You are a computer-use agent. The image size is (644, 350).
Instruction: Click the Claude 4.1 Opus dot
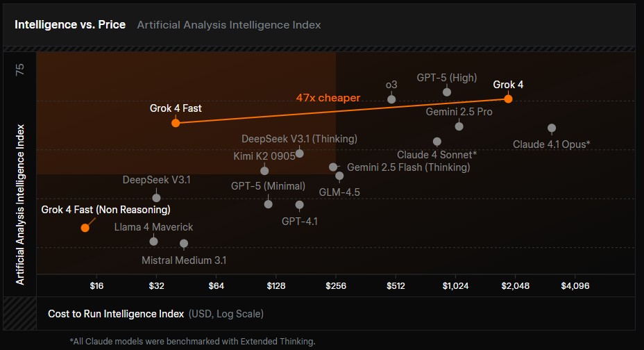click(x=552, y=128)
